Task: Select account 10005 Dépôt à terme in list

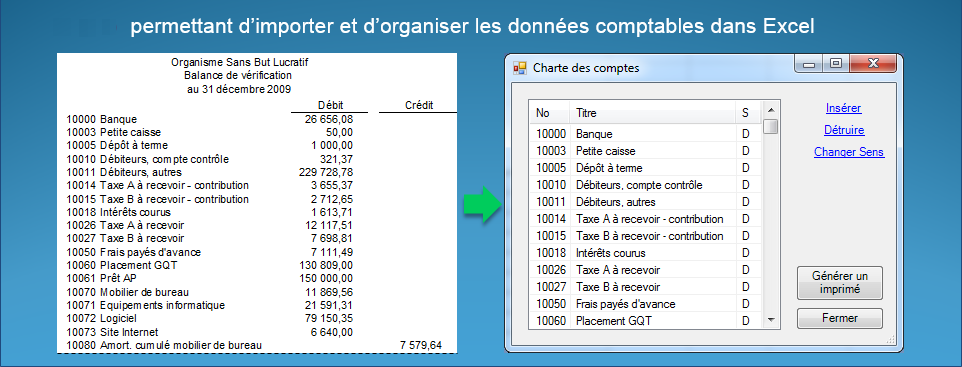Action: click(645, 168)
